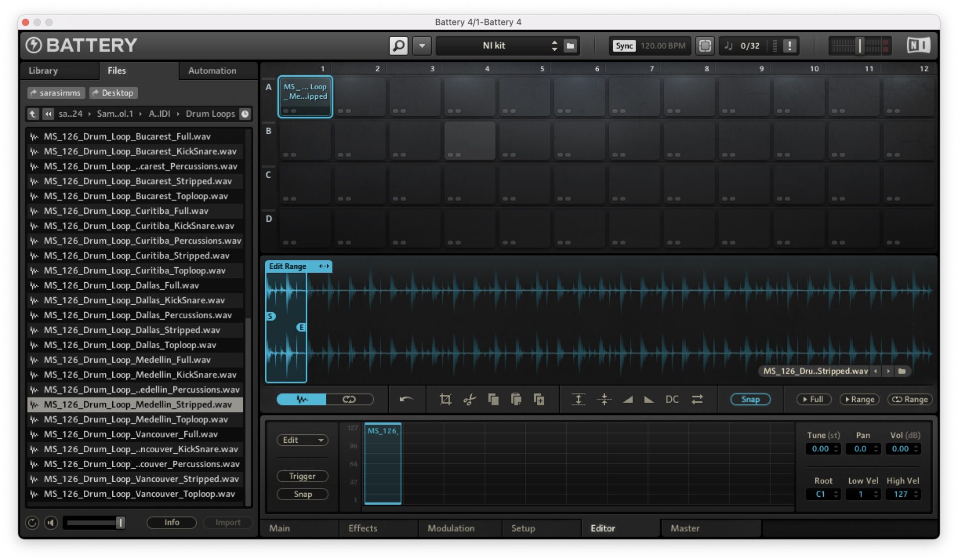This screenshot has height=560, width=958.
Task: Toggle the Snap button in mapping editor
Action: point(302,494)
